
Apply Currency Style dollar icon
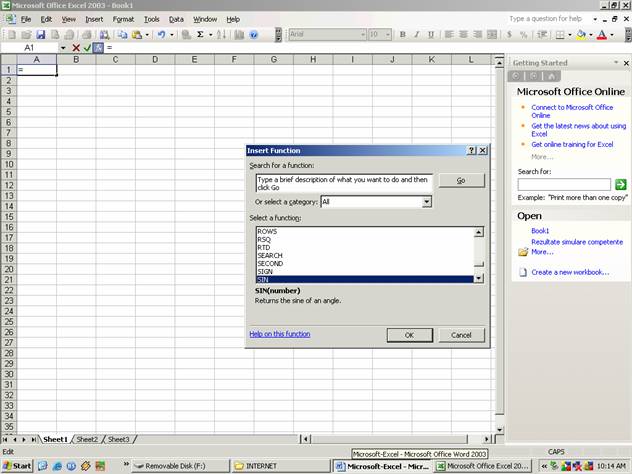(x=509, y=35)
